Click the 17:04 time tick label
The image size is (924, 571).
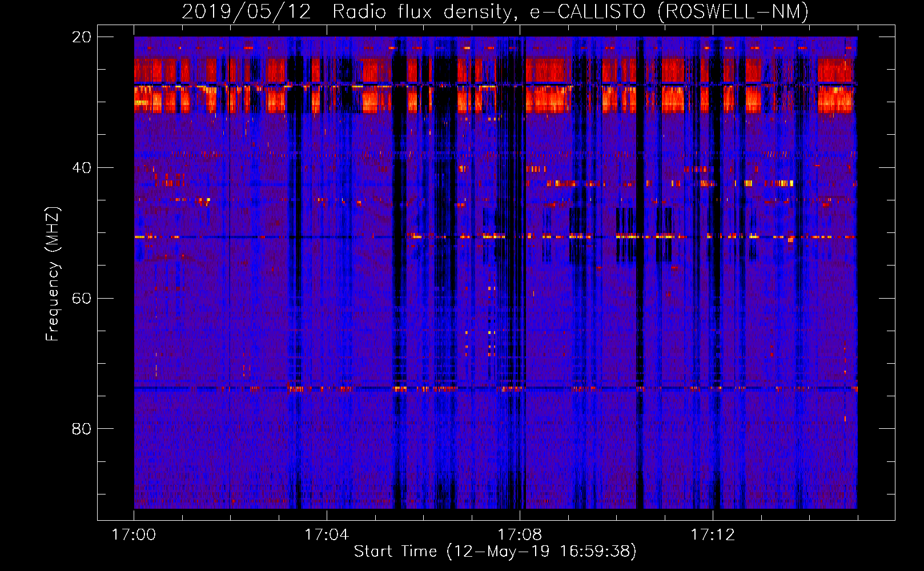coord(327,535)
